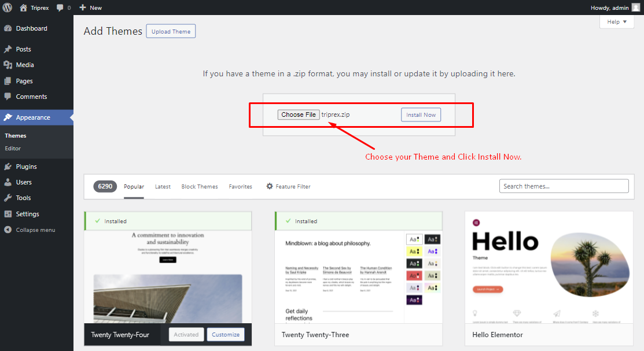Click the Tools wrench icon
The image size is (644, 351).
coord(8,198)
